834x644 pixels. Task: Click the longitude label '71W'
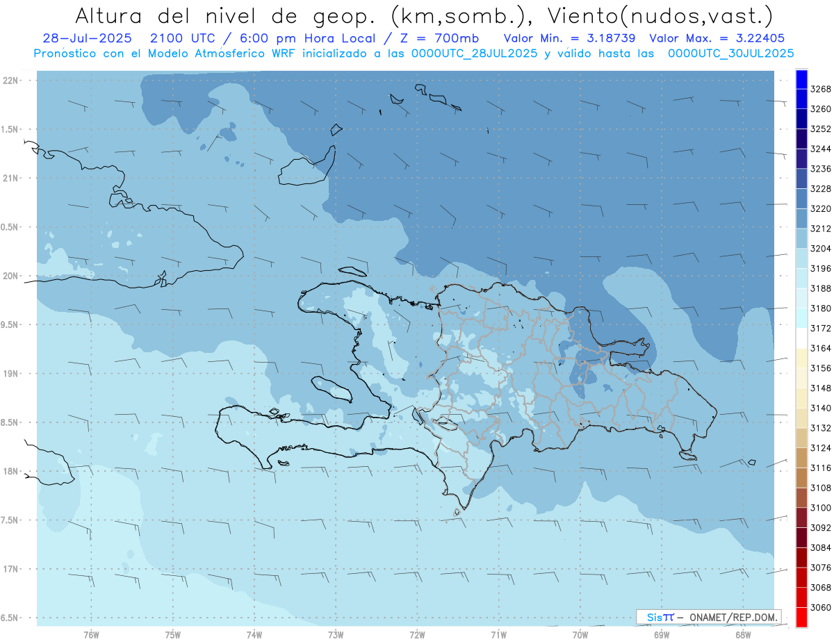[498, 634]
